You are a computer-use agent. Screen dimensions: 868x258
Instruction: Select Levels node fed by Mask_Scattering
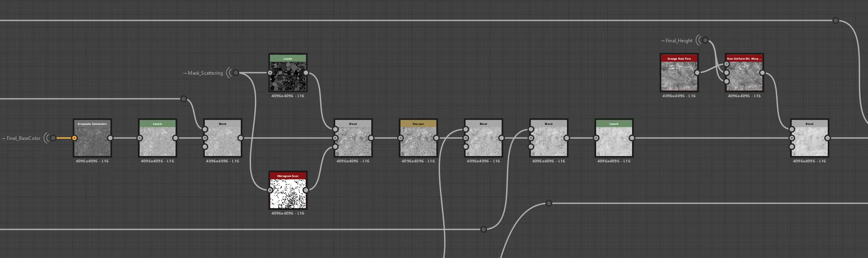pos(288,73)
